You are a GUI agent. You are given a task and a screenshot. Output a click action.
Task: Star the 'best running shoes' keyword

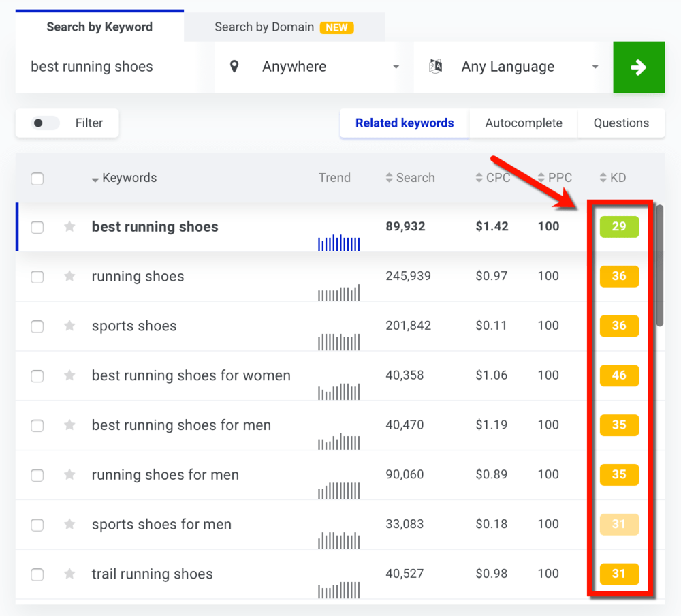pyautogui.click(x=69, y=227)
